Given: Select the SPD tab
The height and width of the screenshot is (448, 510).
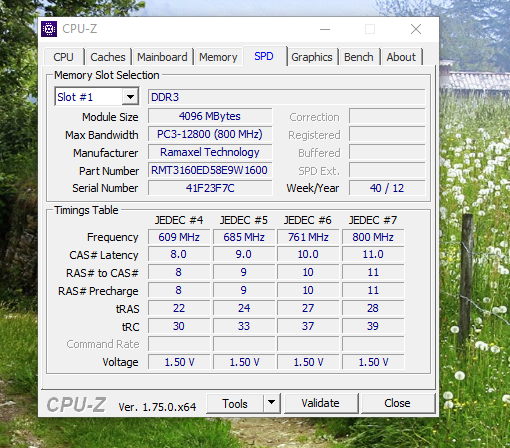Looking at the screenshot, I should (264, 56).
